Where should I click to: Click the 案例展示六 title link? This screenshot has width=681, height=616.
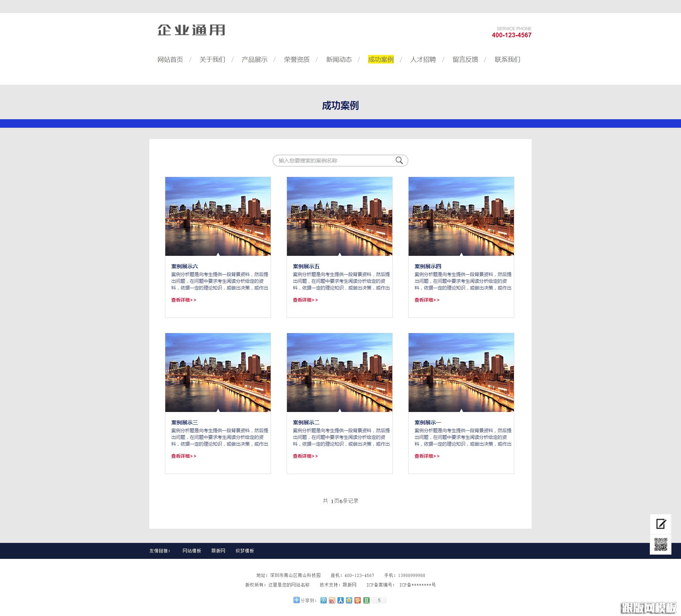tap(184, 266)
